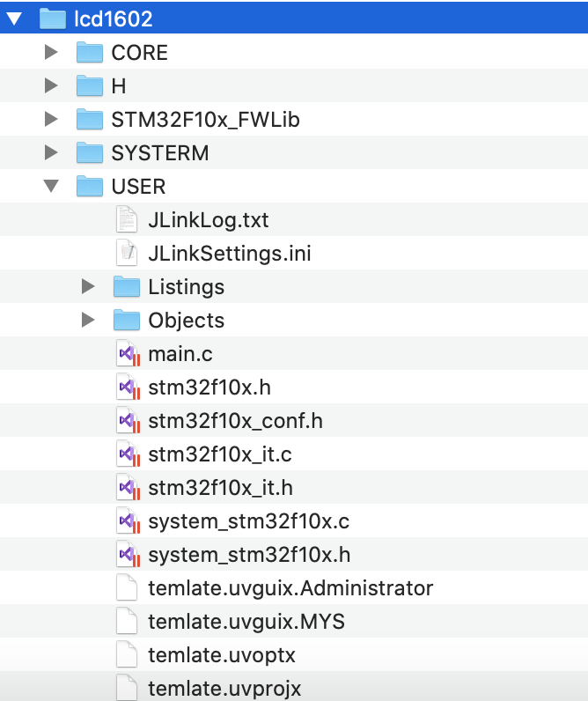Viewport: 588px width, 701px height.
Task: Collapse the lcd1602 root folder
Action: (x=15, y=18)
